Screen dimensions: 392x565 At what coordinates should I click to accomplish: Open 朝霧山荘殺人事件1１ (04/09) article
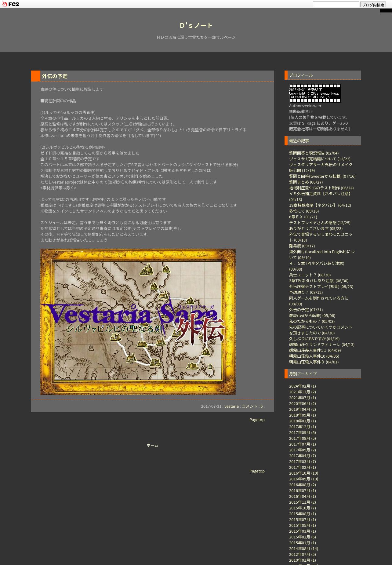[x=315, y=350]
